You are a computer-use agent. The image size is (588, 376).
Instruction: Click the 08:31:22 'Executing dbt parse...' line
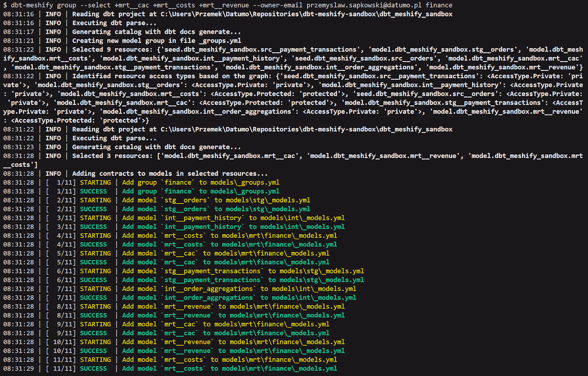coord(80,138)
